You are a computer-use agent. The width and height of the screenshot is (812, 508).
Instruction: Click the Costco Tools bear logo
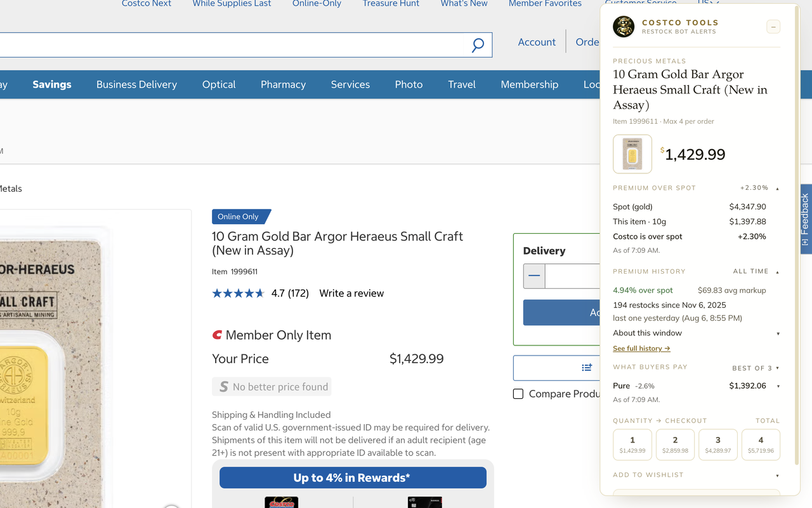(x=624, y=27)
